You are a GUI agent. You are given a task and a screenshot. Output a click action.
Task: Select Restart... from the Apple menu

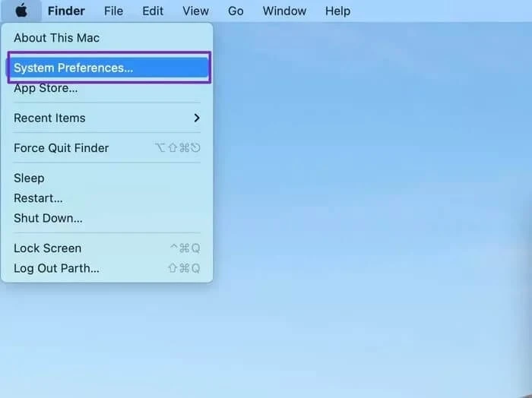(x=38, y=198)
